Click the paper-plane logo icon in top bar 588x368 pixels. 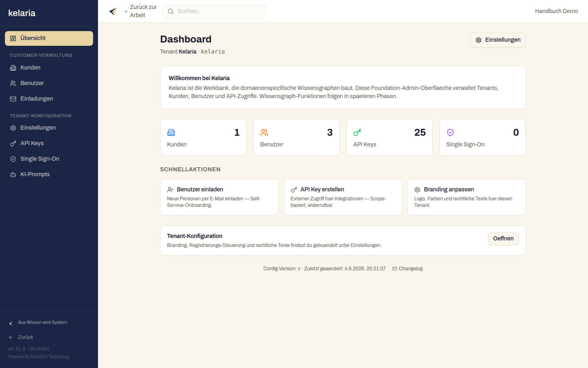tap(113, 11)
